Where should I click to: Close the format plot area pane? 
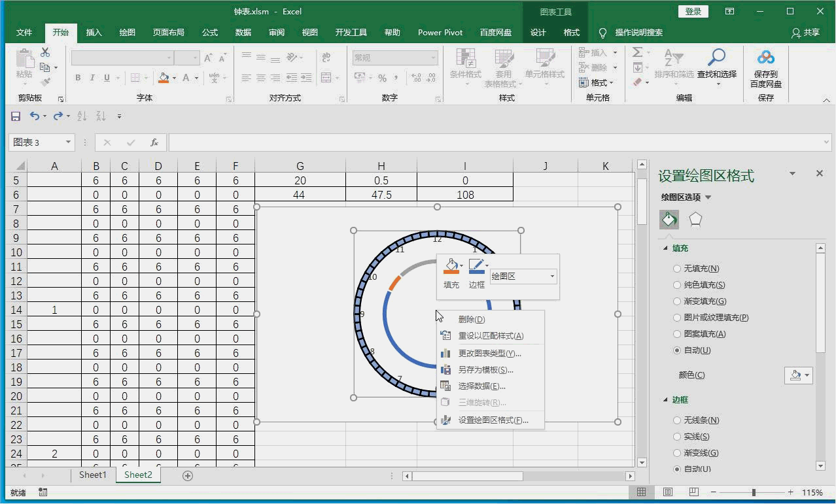(820, 174)
